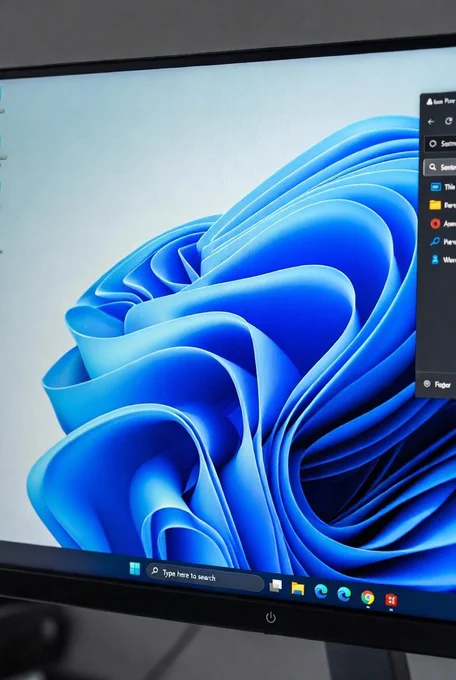Viewport: 456px width, 680px height.
Task: Launch Google Chrome from the taskbar
Action: [367, 597]
